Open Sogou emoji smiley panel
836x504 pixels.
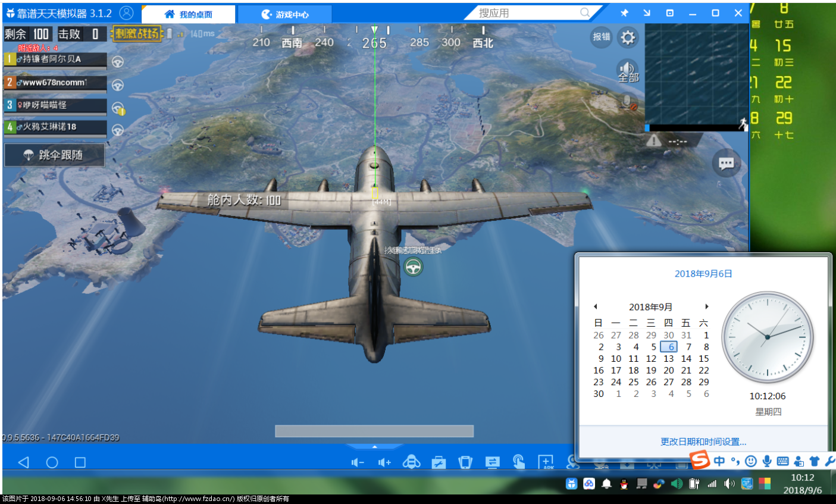(x=751, y=461)
